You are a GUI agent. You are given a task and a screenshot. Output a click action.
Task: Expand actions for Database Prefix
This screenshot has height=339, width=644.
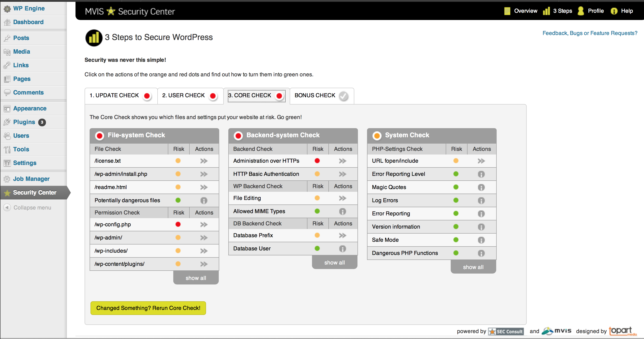click(342, 235)
